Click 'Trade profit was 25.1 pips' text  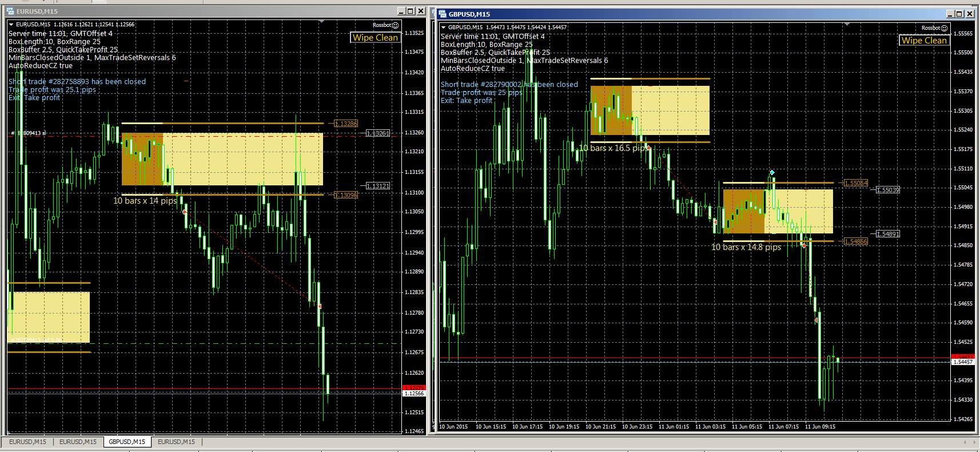click(52, 89)
